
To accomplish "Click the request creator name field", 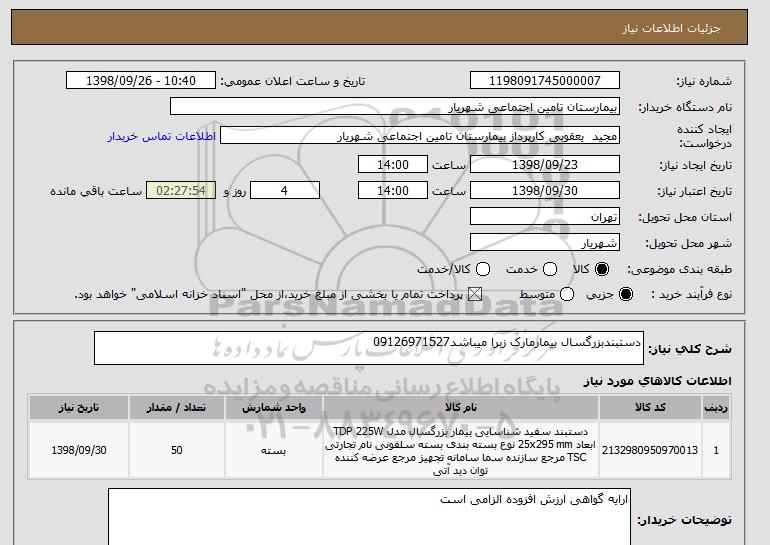I will (420, 136).
